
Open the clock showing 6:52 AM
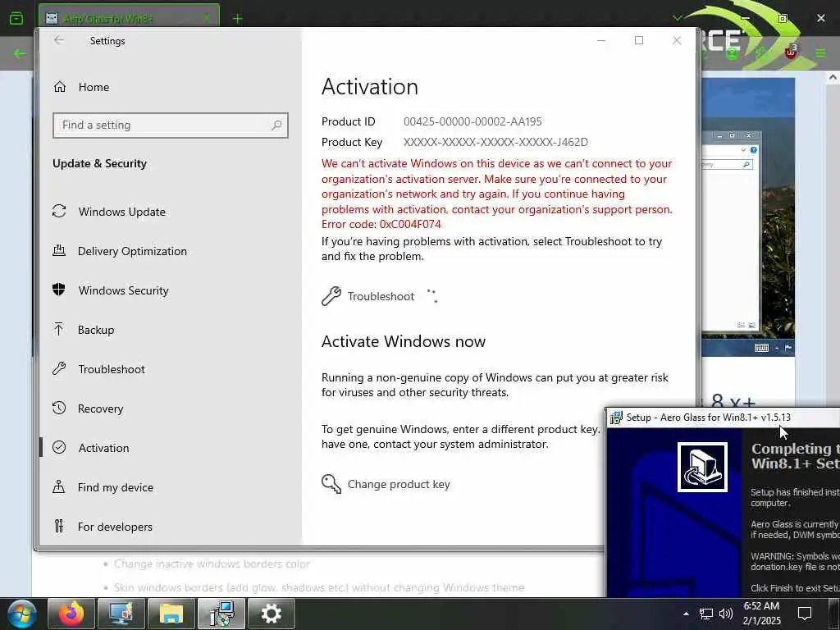click(x=762, y=614)
